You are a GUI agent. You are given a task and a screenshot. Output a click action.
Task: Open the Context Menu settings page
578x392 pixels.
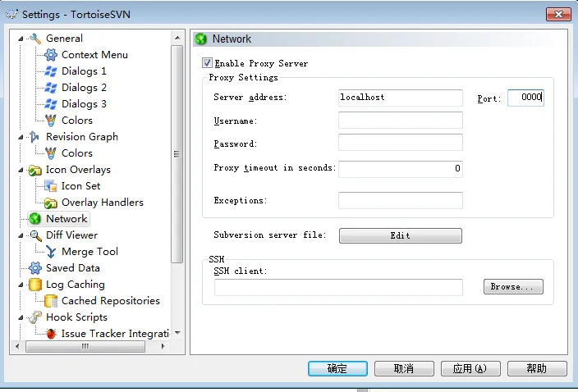pyautogui.click(x=94, y=55)
